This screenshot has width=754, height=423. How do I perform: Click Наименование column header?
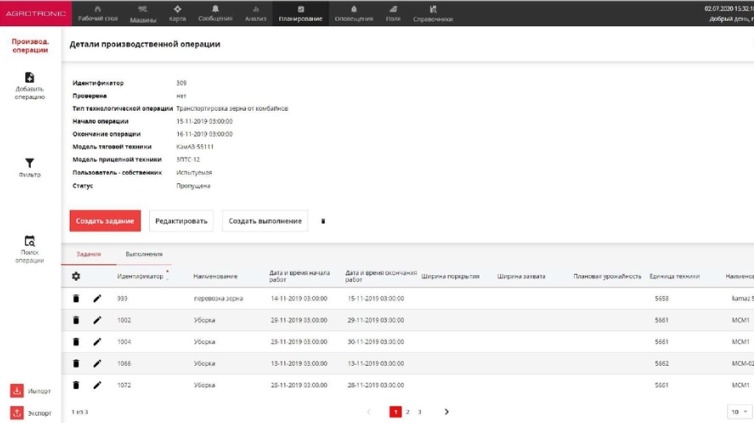[x=215, y=276]
